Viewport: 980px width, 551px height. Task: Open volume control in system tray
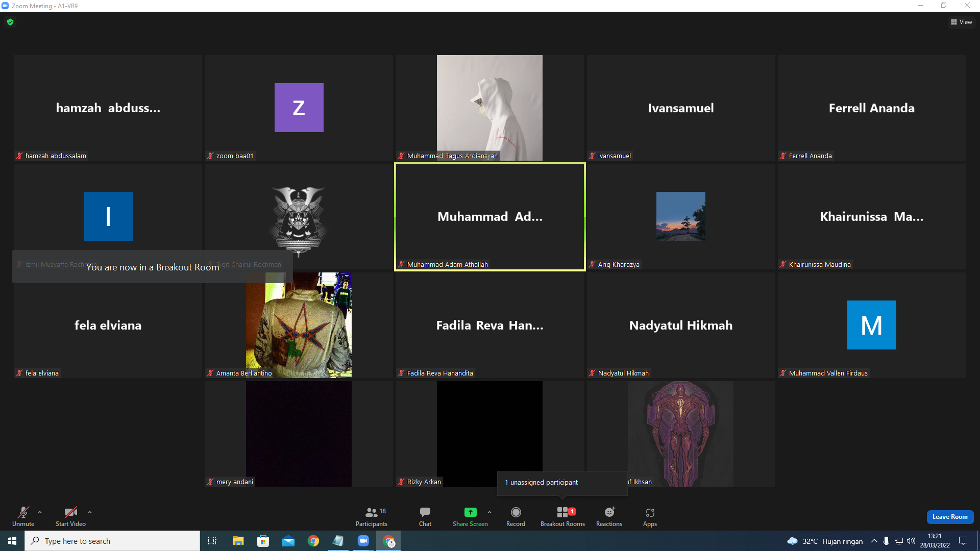pyautogui.click(x=911, y=541)
